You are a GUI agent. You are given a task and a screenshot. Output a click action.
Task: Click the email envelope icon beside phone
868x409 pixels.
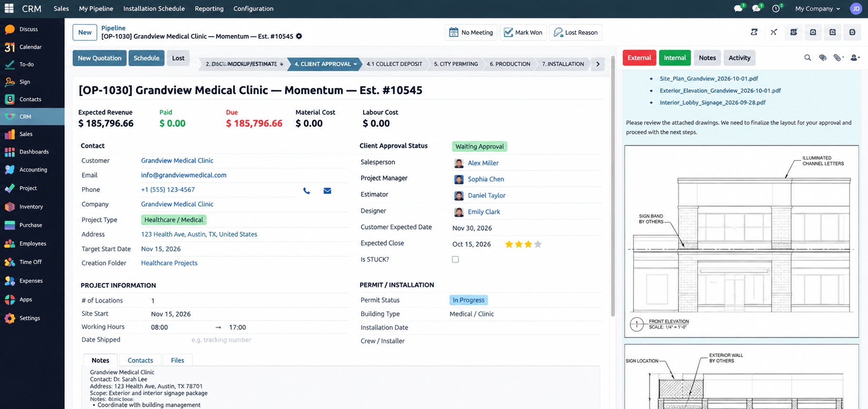[x=327, y=191]
